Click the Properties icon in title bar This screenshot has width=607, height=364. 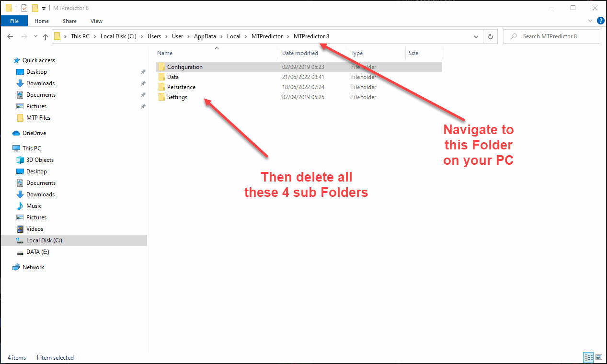click(24, 8)
